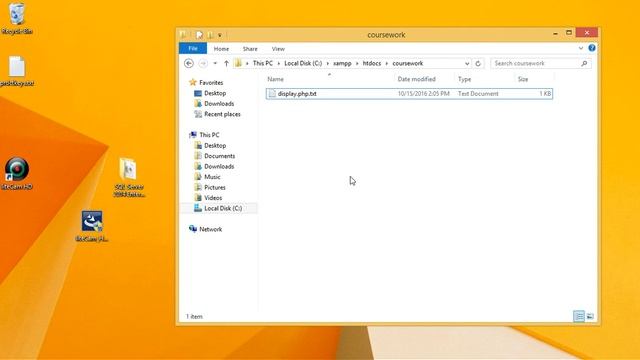Viewport: 640px width, 360px height.
Task: Click Local Disk (C:) in address breadcrumb
Action: 303,63
